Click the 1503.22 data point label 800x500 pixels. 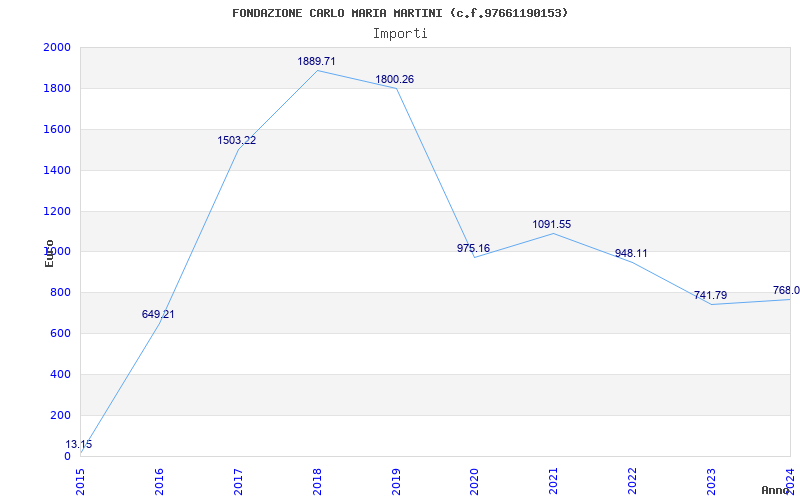(237, 140)
